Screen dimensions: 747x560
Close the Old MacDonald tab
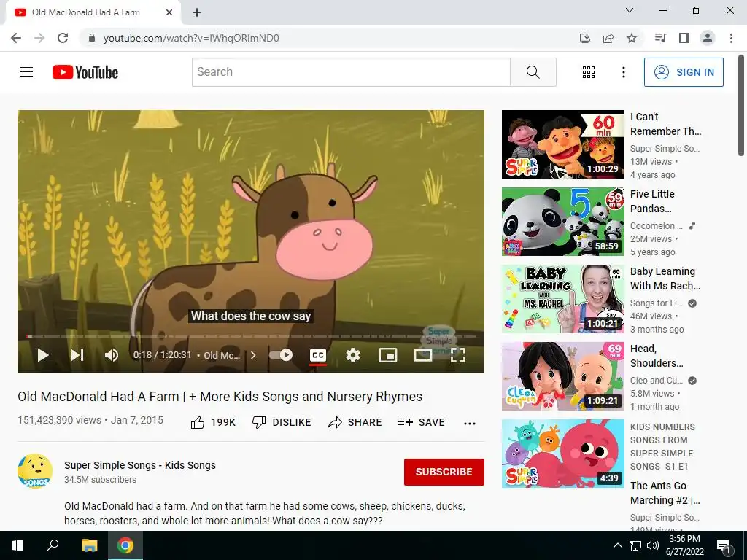[169, 12]
